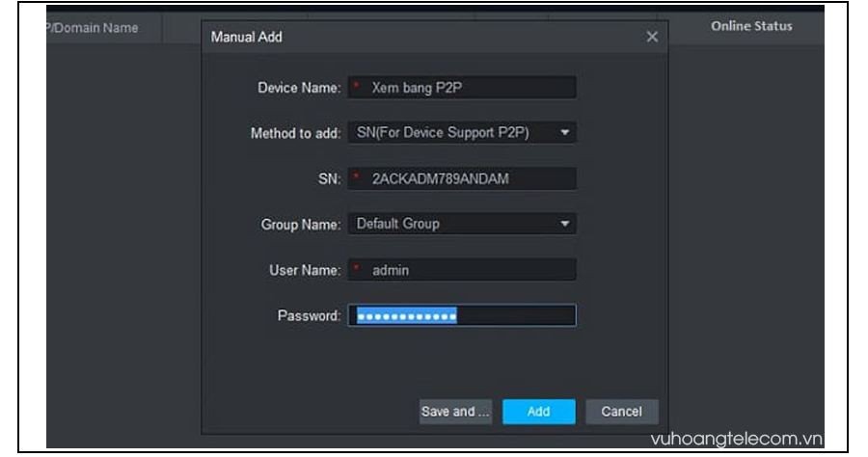Cancel the manual add dialog
The image size is (868, 457).
click(x=621, y=412)
